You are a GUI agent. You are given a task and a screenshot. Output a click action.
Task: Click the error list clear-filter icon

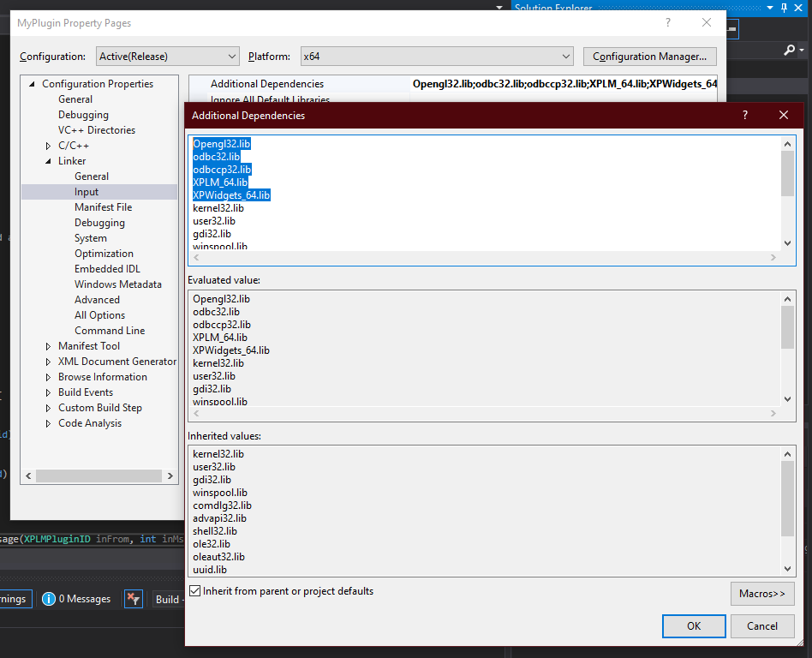click(x=133, y=599)
